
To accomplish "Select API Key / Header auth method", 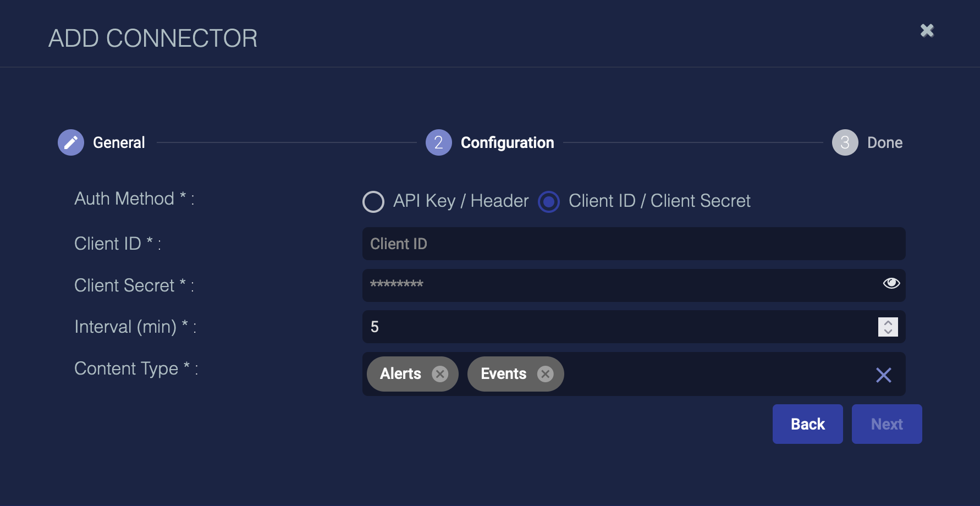I will pos(373,202).
